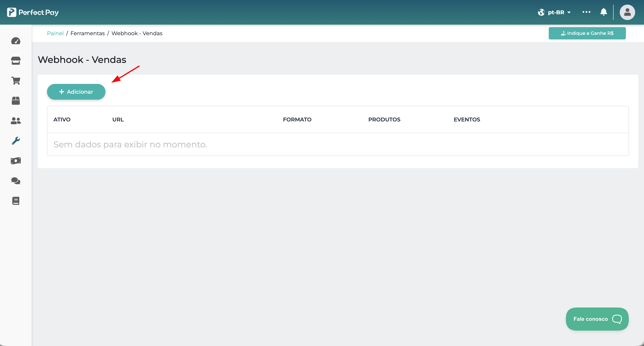
Task: Click the wrench tools sidebar icon
Action: [16, 141]
